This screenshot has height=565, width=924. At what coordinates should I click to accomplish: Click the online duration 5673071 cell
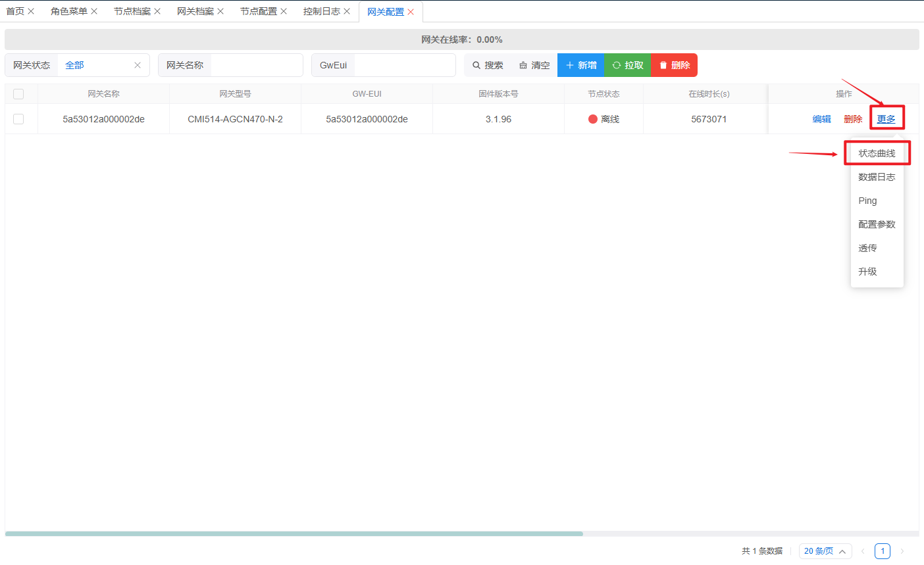click(x=709, y=119)
